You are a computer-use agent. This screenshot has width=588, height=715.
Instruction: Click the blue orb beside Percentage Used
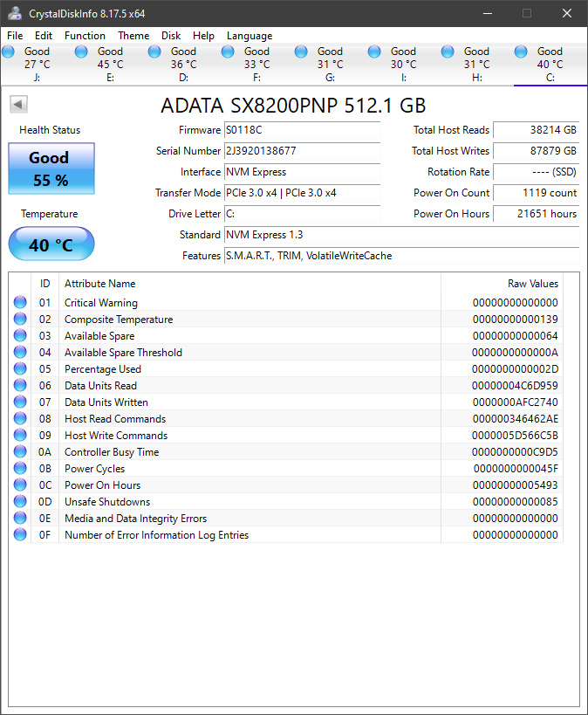(x=20, y=368)
